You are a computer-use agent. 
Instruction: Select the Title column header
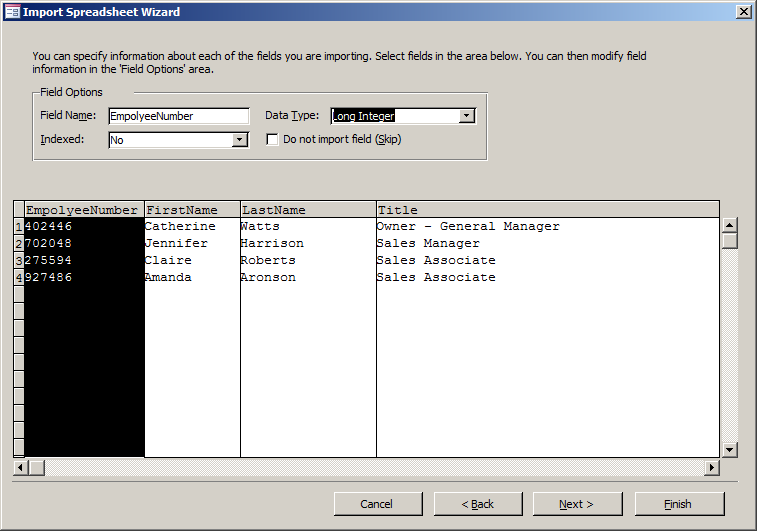[547, 210]
